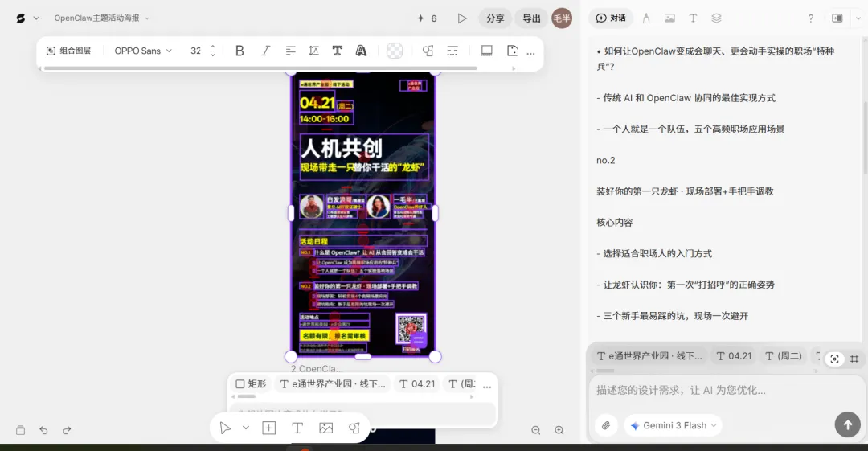Click the text style T icon
The height and width of the screenshot is (451, 868).
[x=337, y=51]
